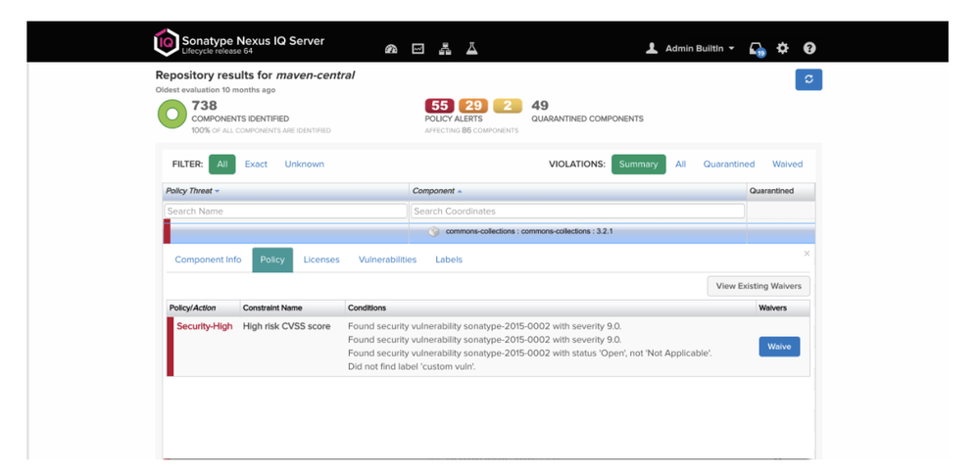Click the yellow 2 policy alerts badge
The height and width of the screenshot is (476, 980).
(507, 106)
